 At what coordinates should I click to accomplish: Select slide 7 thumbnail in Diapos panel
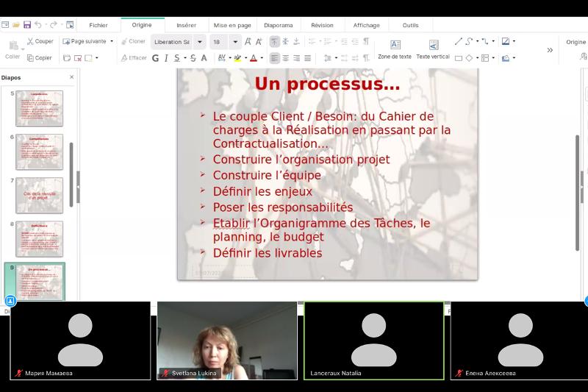pyautogui.click(x=39, y=195)
